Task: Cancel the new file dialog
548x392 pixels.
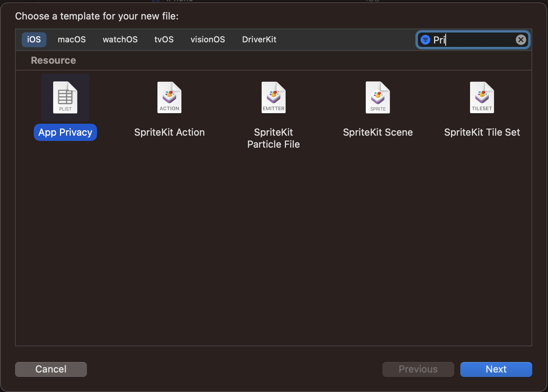Action: [51, 370]
